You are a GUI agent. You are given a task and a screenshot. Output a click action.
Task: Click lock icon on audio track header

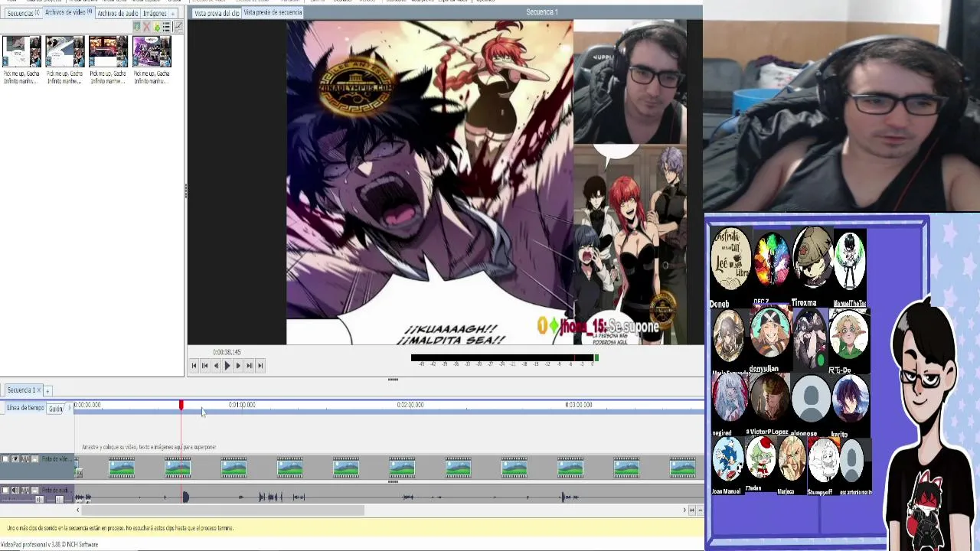pyautogui.click(x=34, y=490)
